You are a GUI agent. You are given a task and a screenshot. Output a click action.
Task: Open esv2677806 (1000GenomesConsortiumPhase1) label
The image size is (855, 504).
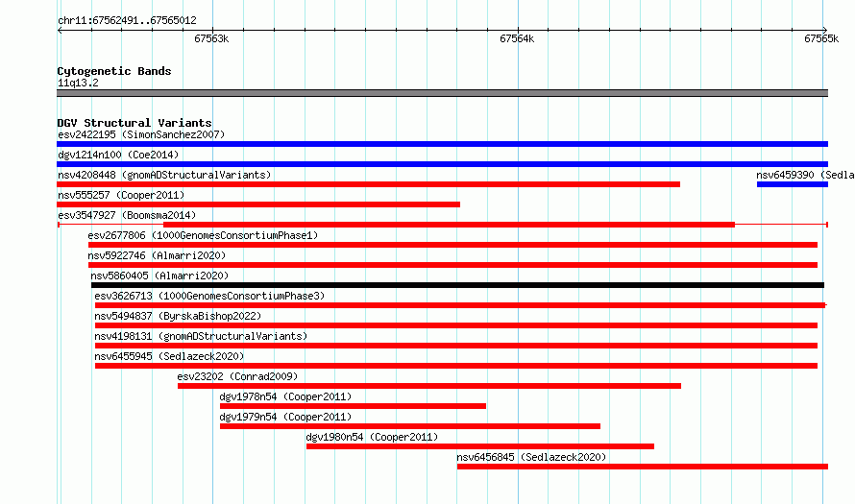(203, 235)
